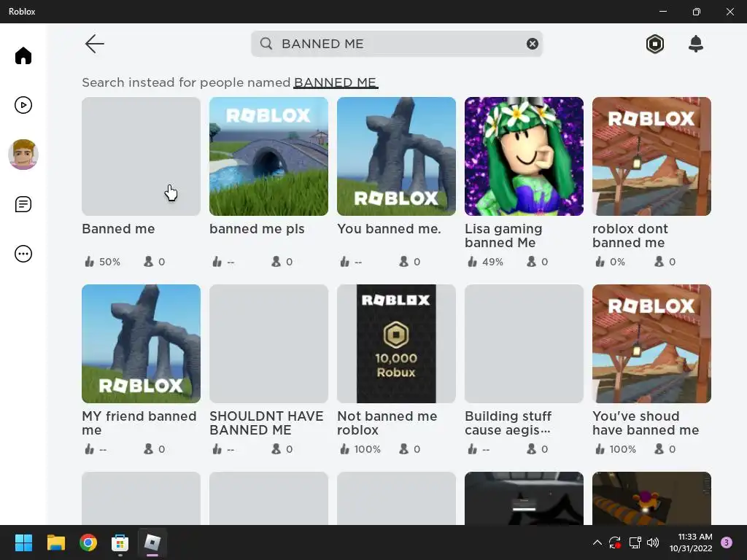Open the third-row thumbnail with orange striped object

point(651,499)
